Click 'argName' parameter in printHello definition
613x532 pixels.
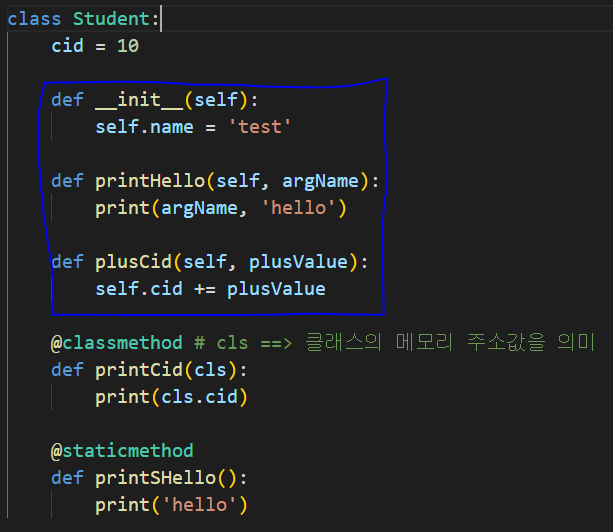click(320, 181)
